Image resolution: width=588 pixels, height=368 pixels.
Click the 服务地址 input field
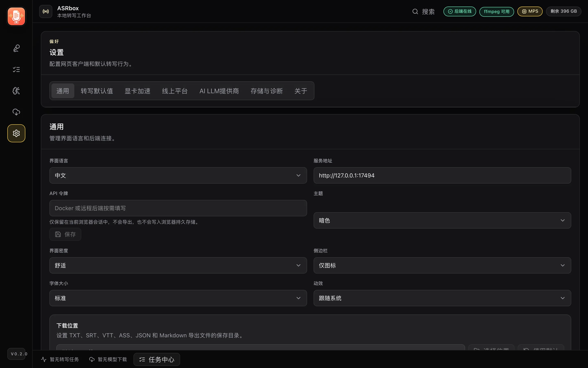442,175
